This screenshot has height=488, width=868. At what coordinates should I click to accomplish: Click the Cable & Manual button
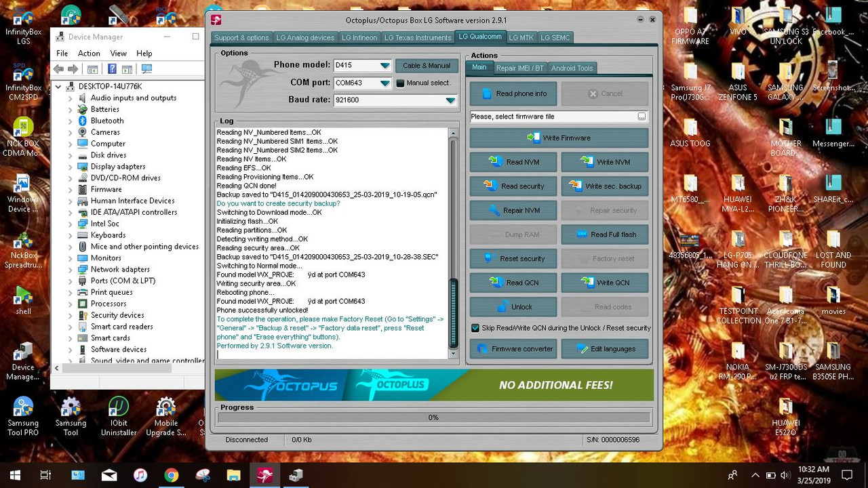click(x=426, y=66)
